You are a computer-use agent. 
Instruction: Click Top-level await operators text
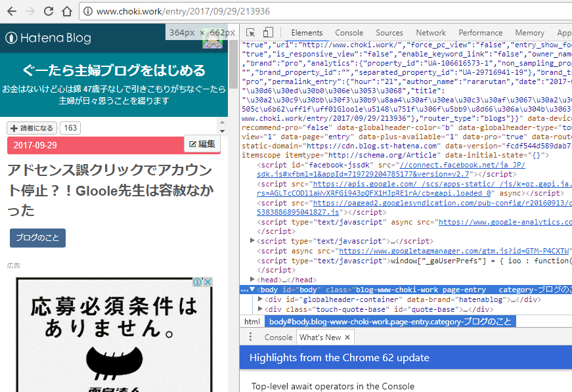pos(333,386)
